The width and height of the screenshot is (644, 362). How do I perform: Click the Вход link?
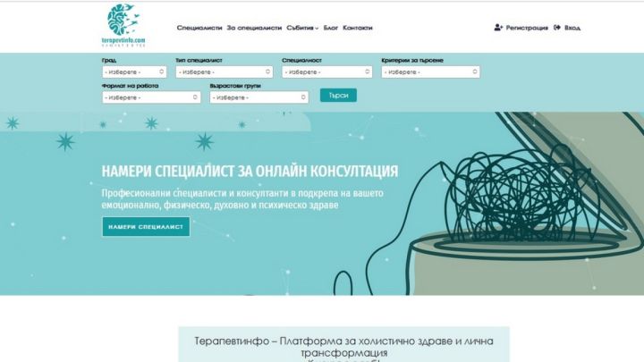point(572,28)
